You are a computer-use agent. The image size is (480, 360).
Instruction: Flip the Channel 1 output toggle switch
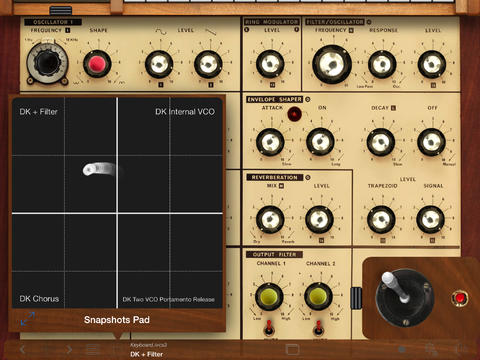click(x=269, y=327)
